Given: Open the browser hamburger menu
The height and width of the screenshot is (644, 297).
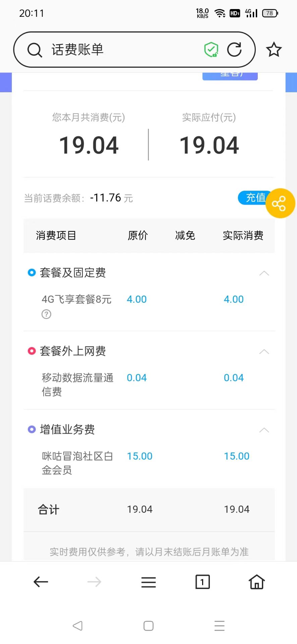Looking at the screenshot, I should (x=148, y=582).
